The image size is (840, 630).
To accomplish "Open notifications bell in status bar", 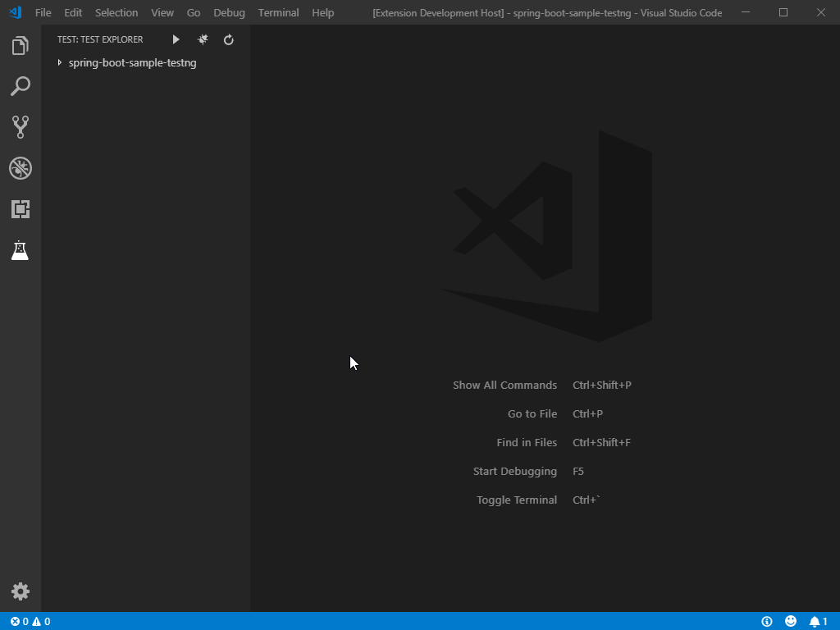I will (818, 622).
